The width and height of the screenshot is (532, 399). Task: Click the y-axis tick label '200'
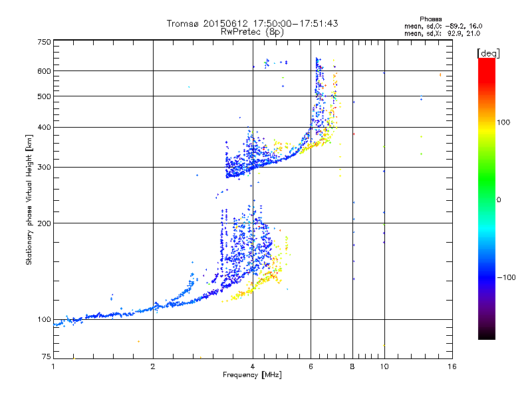tap(44, 223)
